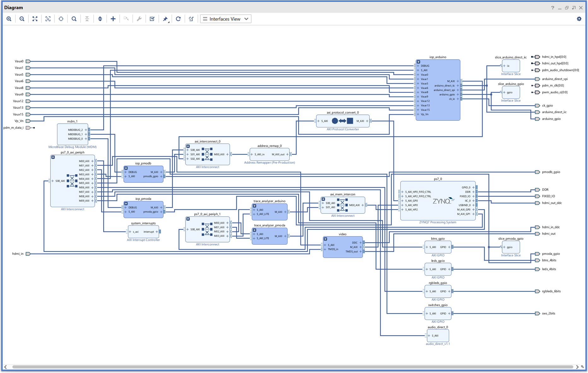Viewport: 588px width, 373px height.
Task: Click the DDR output port
Action: pos(538,190)
